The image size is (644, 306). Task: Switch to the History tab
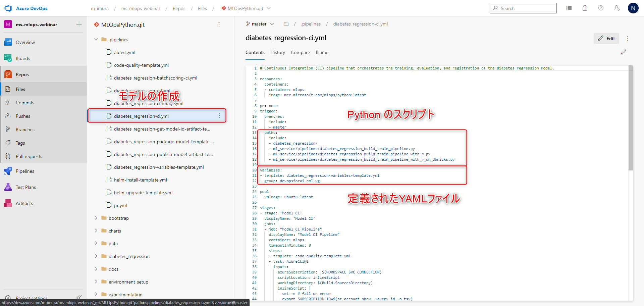tap(278, 52)
